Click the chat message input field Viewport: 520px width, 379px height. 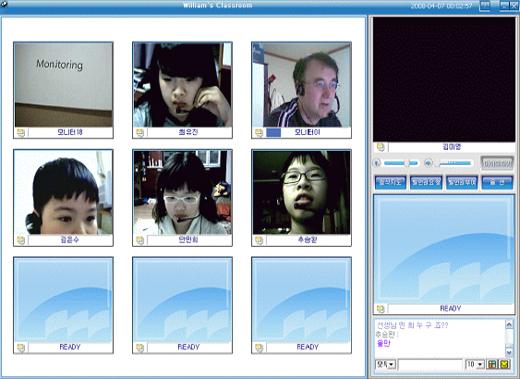point(430,364)
